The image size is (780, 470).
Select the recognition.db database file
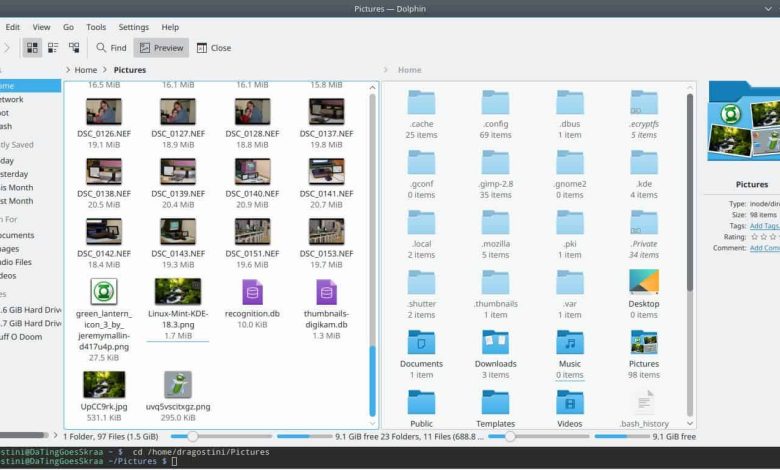(x=252, y=293)
